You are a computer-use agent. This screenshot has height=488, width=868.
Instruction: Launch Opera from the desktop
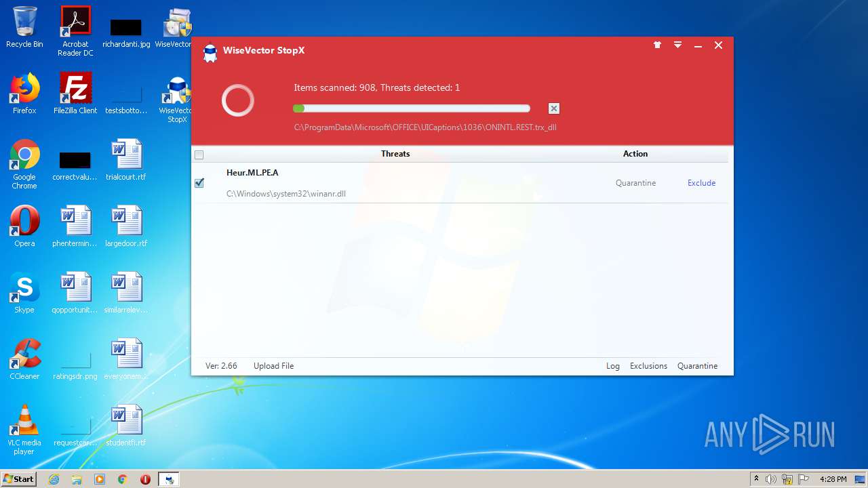24,226
